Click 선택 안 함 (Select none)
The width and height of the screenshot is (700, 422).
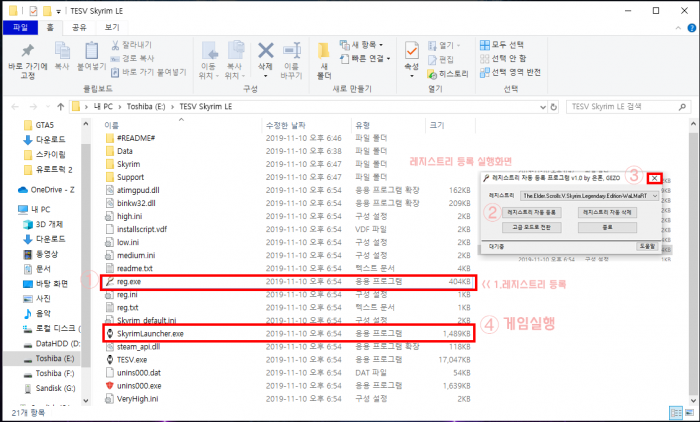(x=503, y=58)
